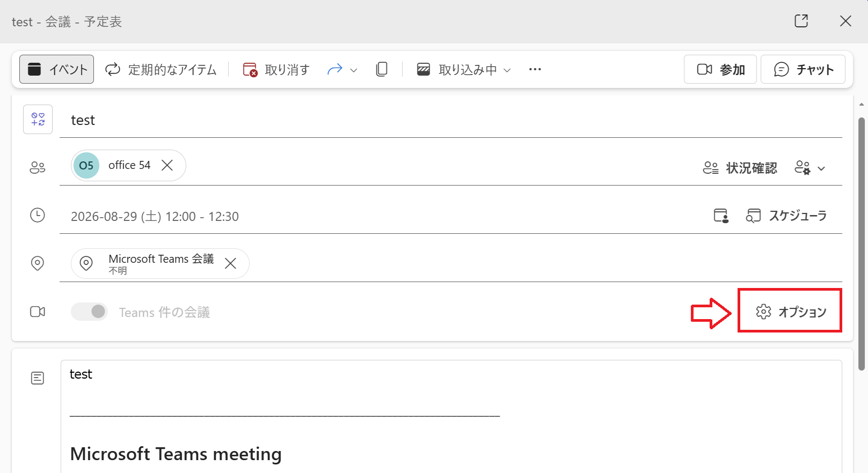Viewport: 868px width, 473px height.
Task: Pop out meeting into new window
Action: pyautogui.click(x=801, y=21)
